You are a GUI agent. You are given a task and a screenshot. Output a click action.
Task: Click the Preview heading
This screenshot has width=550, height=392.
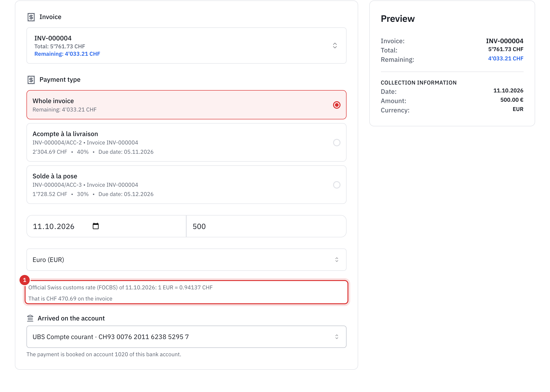pos(398,19)
